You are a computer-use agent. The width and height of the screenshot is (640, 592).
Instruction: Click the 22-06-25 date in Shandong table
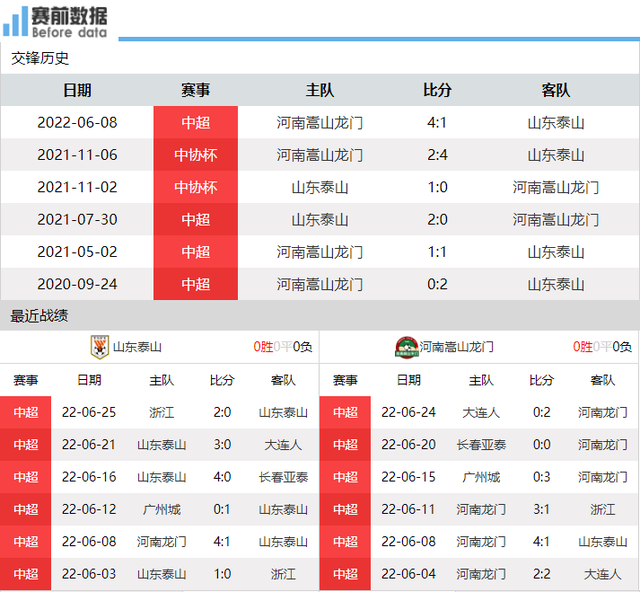coord(89,412)
